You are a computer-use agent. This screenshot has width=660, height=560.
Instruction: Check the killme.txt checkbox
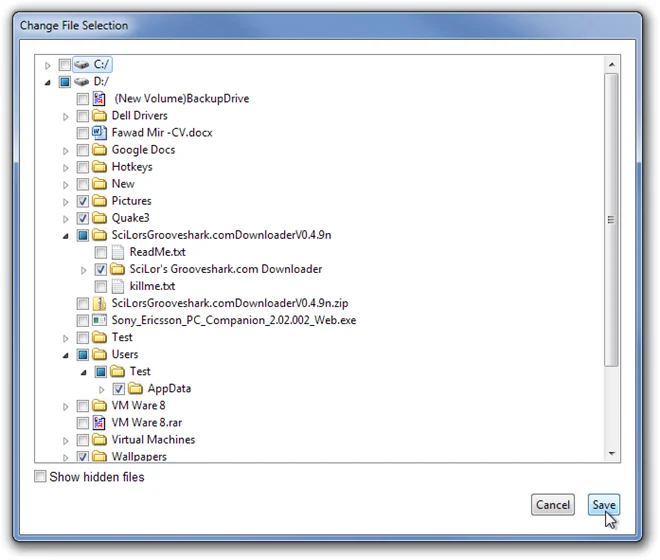point(101,286)
